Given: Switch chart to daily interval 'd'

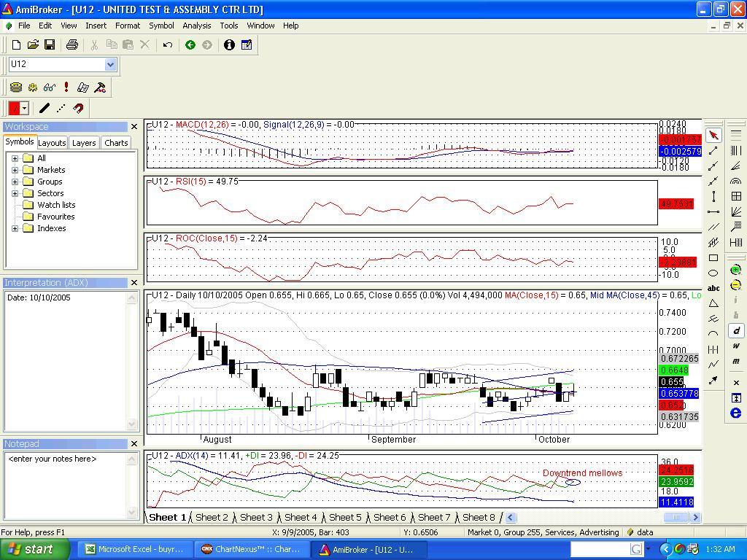Looking at the screenshot, I should click(x=736, y=330).
